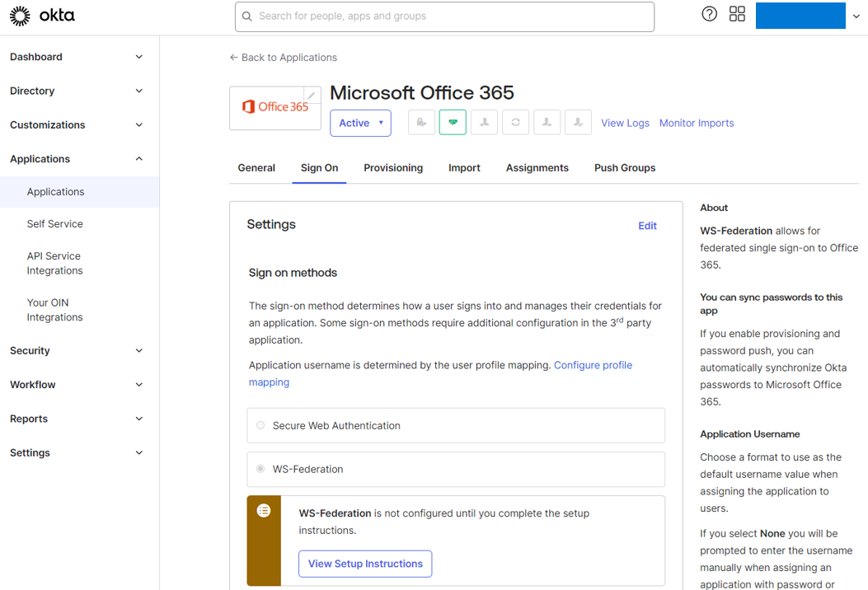
Task: Click the person icon beside View Logs
Action: point(579,122)
